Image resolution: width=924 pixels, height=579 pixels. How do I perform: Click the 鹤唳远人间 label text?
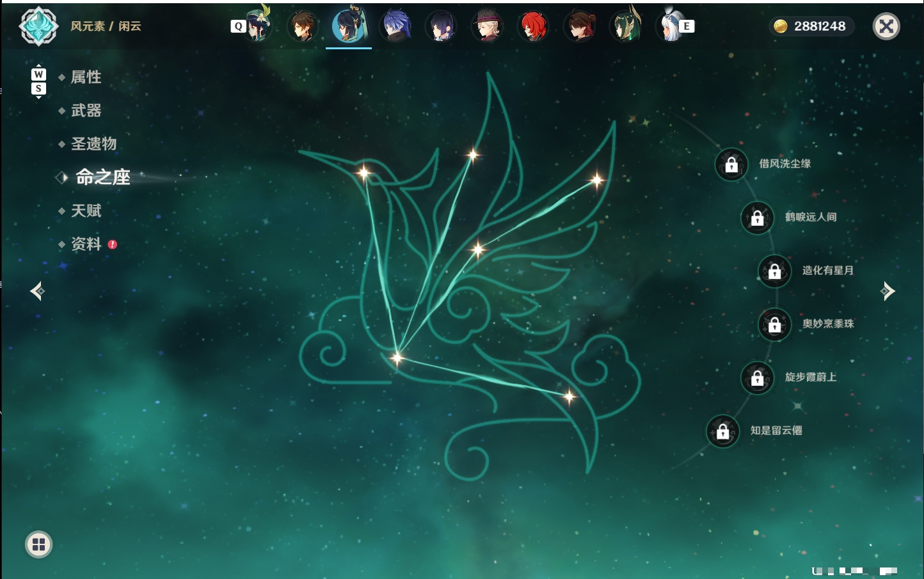[x=811, y=217]
